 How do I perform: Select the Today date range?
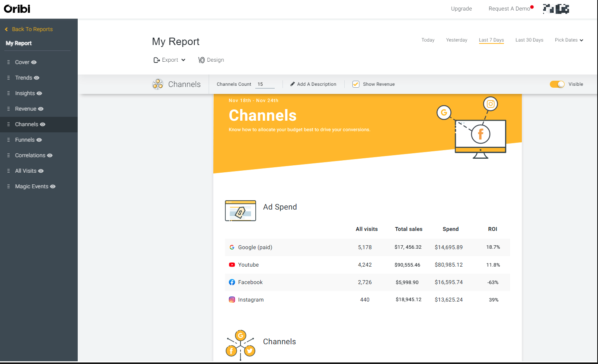click(x=428, y=40)
